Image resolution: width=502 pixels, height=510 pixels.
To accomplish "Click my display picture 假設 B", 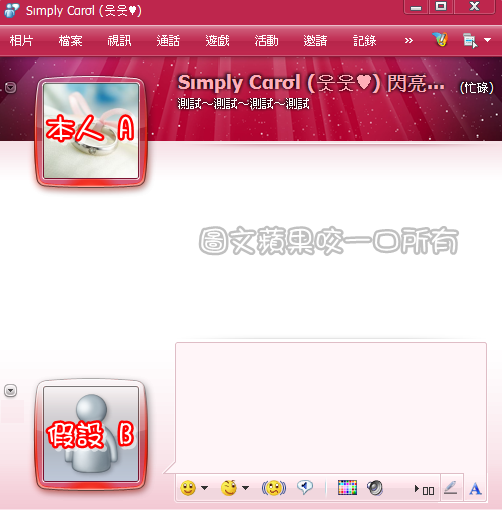I will (91, 434).
